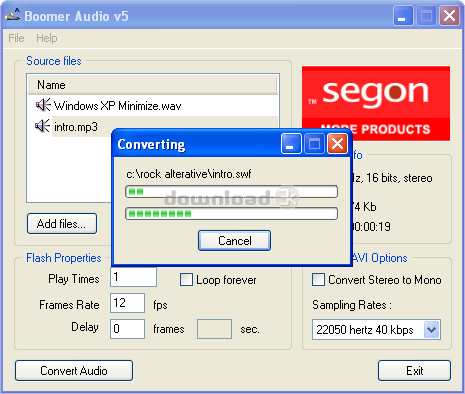Click Add files... button
Screen dimensions: 465x394
(x=62, y=224)
